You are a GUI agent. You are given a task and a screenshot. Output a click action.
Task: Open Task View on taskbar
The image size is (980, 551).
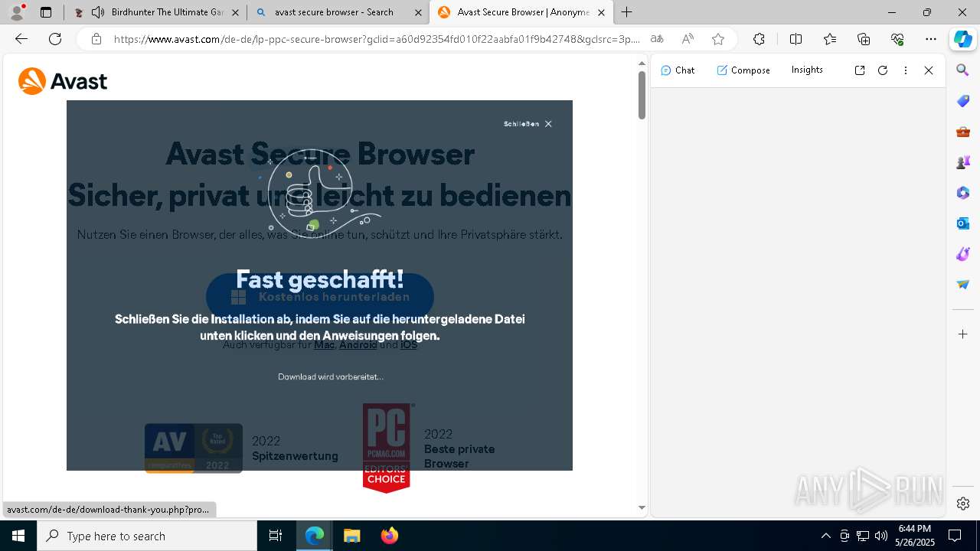[276, 536]
